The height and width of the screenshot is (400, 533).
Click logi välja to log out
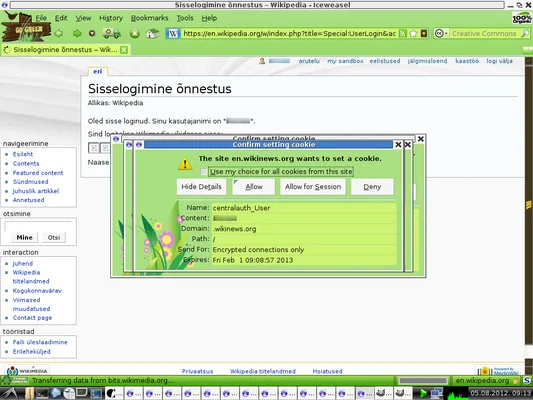(x=499, y=61)
